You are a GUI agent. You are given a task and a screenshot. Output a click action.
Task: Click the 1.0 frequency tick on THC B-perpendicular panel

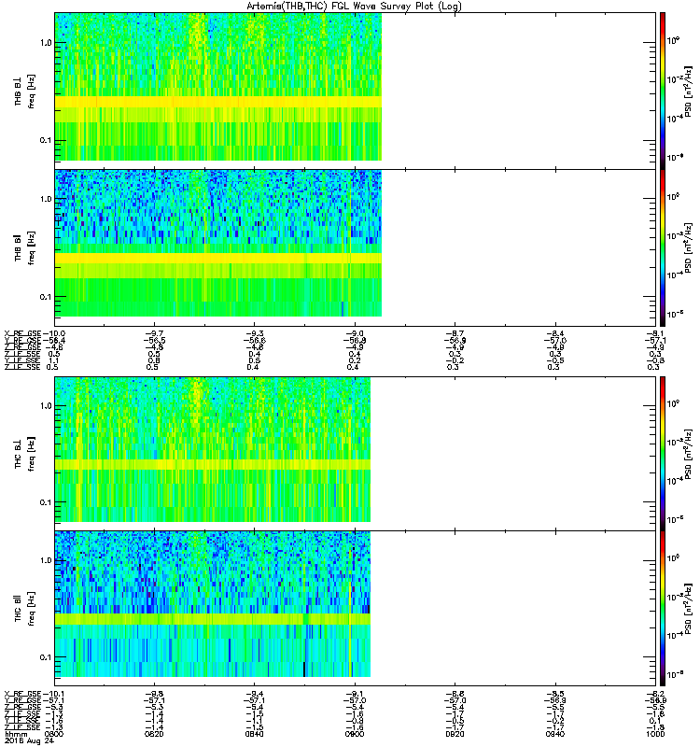point(46,405)
